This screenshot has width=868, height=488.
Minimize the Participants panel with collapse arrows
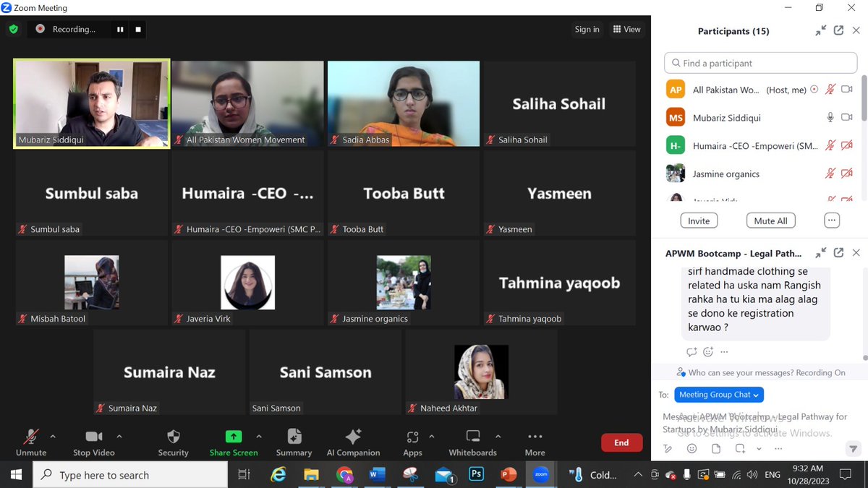coord(820,30)
